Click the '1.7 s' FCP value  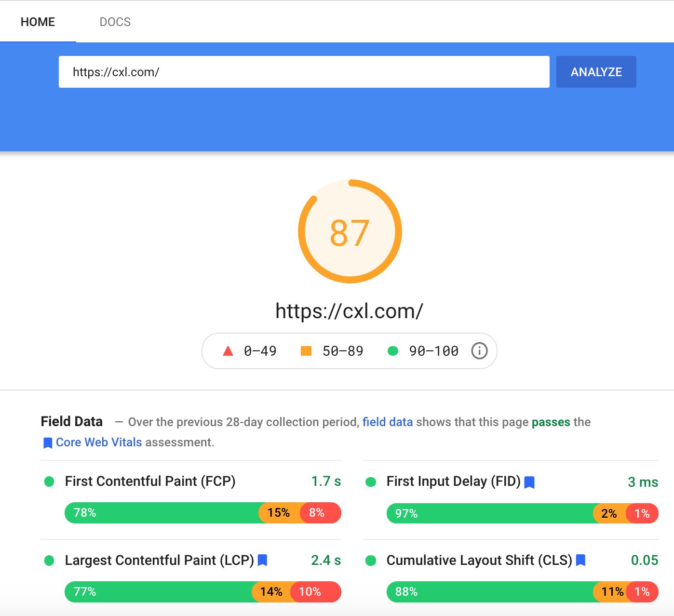326,481
